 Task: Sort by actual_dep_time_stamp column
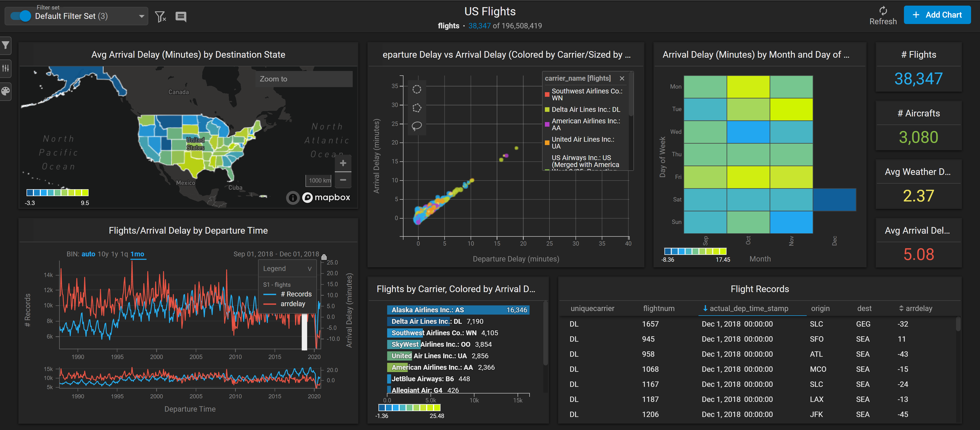point(749,309)
